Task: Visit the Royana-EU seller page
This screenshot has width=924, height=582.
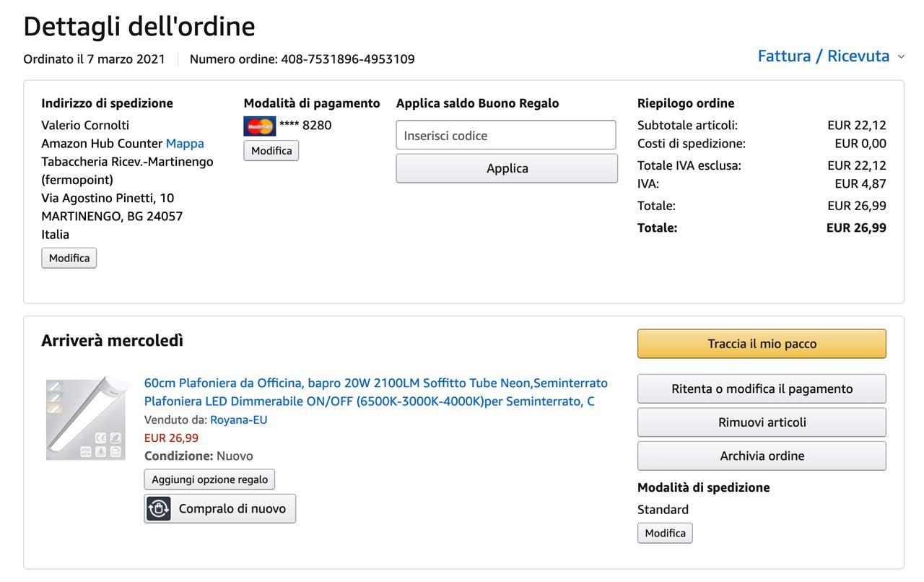Action: [238, 420]
